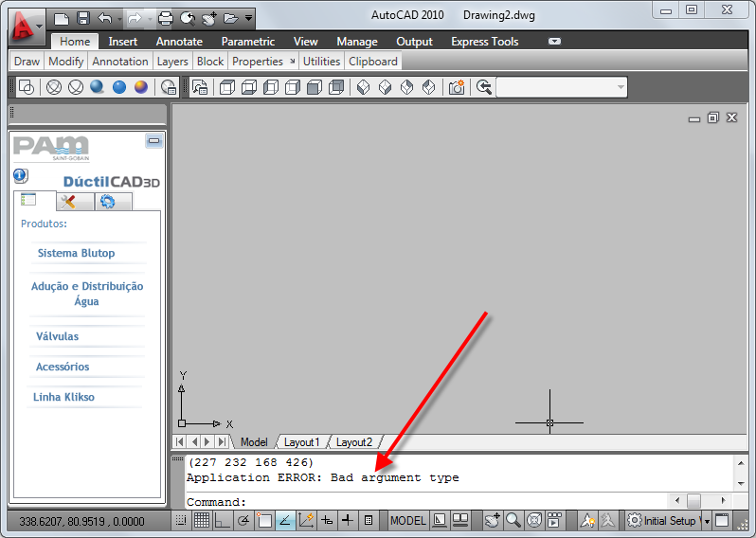Image resolution: width=756 pixels, height=538 pixels.
Task: Switch to the Layout1 tab
Action: (302, 442)
